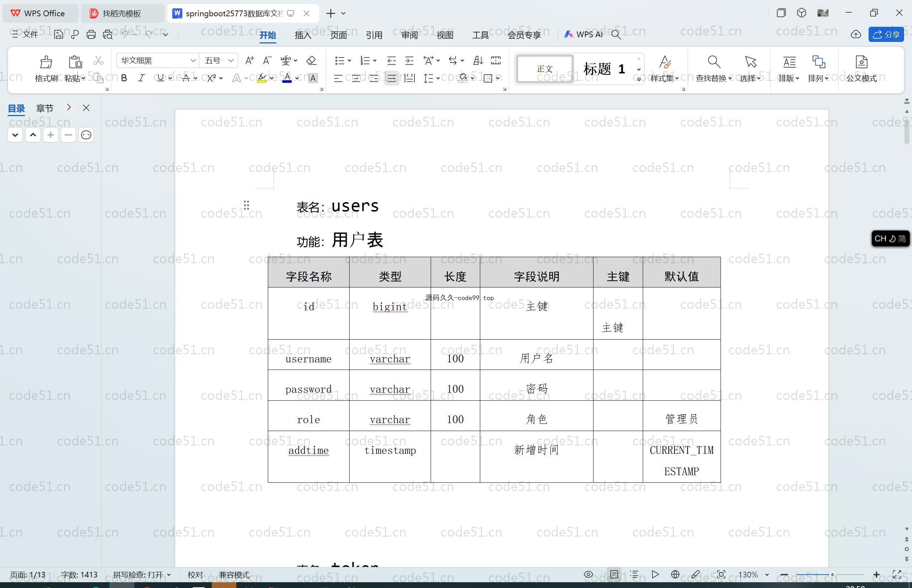Click the new tab plus button
The image size is (912, 588).
pyautogui.click(x=331, y=13)
